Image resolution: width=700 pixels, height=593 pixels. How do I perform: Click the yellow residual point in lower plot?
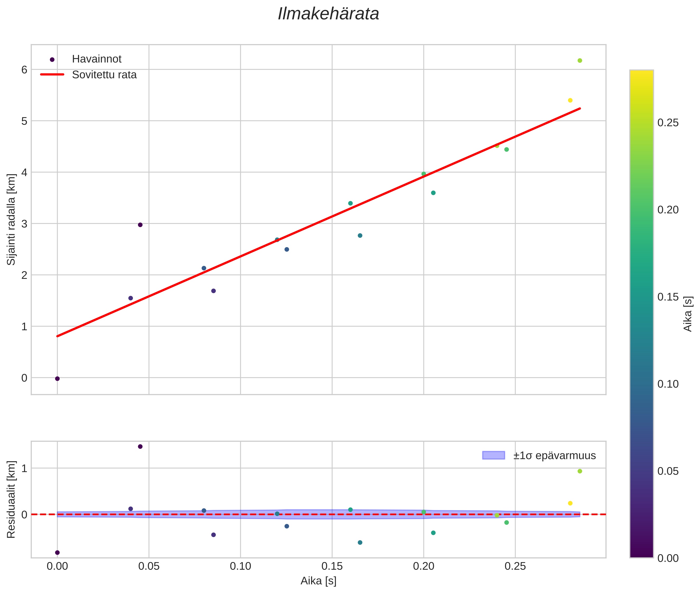(x=570, y=503)
